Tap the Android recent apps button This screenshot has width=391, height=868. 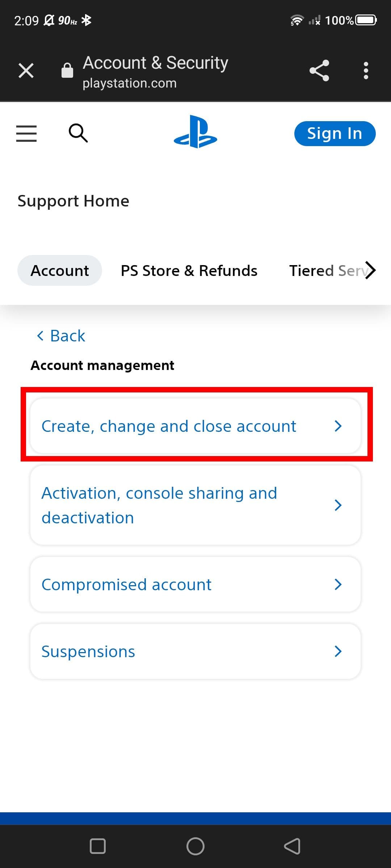(x=98, y=846)
